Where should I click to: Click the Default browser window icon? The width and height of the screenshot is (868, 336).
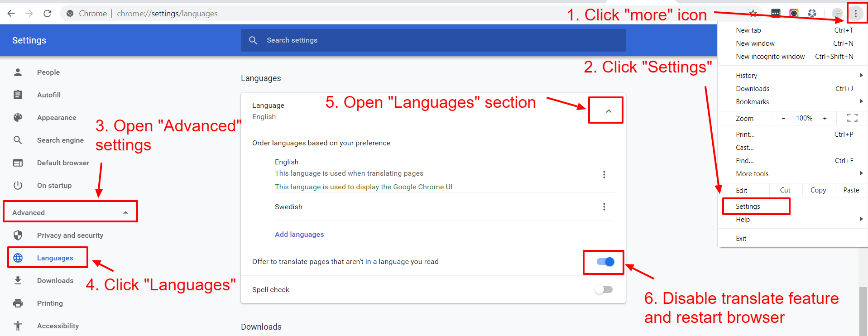click(x=18, y=163)
